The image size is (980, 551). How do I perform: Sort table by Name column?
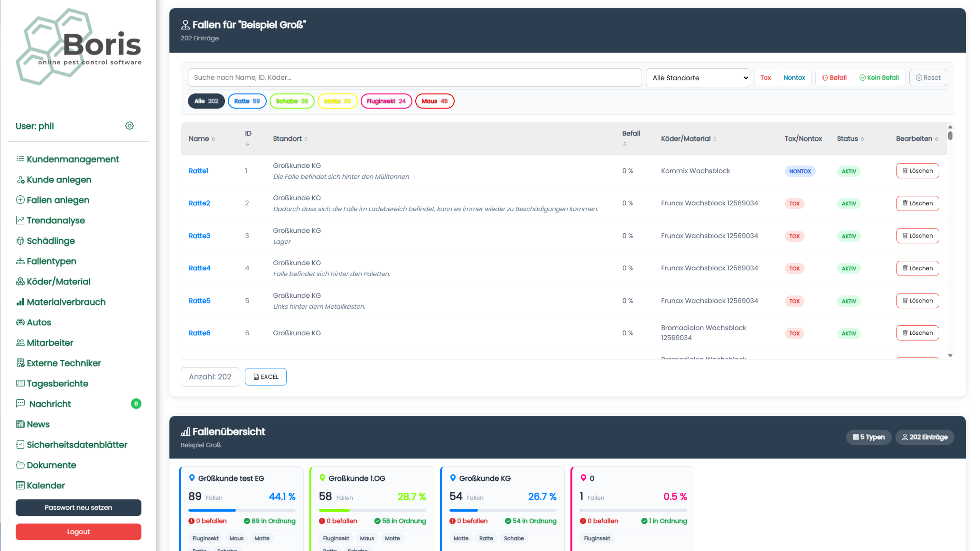202,138
